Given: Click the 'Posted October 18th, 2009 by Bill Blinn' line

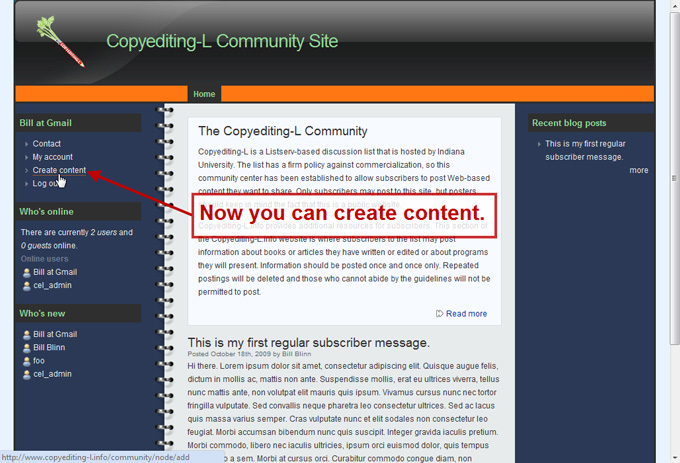Looking at the screenshot, I should [249, 354].
